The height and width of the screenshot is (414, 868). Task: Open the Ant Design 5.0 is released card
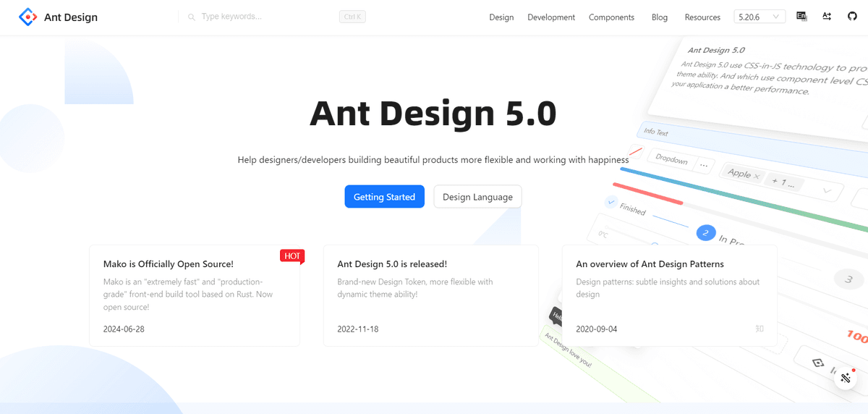(431, 295)
